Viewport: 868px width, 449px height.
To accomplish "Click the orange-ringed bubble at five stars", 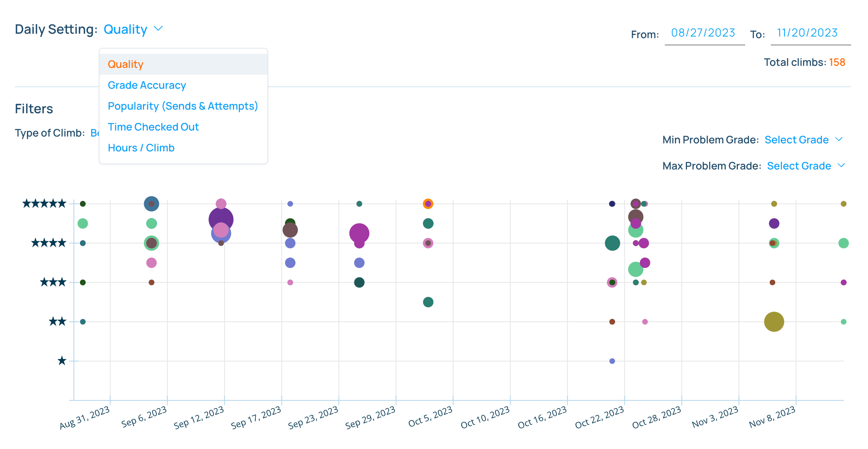I will pyautogui.click(x=428, y=204).
